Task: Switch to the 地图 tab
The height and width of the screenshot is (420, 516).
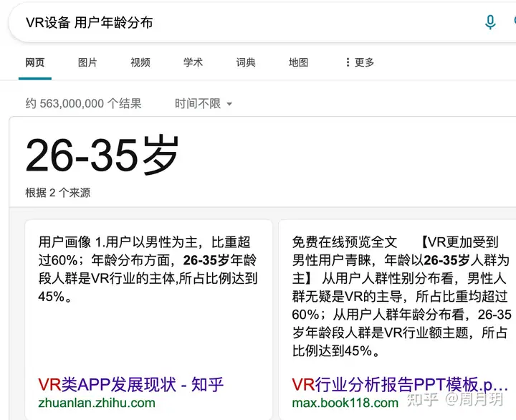Action: [x=298, y=62]
